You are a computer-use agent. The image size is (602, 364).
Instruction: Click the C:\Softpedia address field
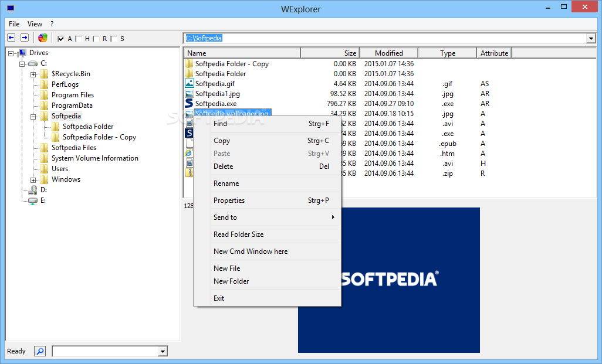pos(385,38)
